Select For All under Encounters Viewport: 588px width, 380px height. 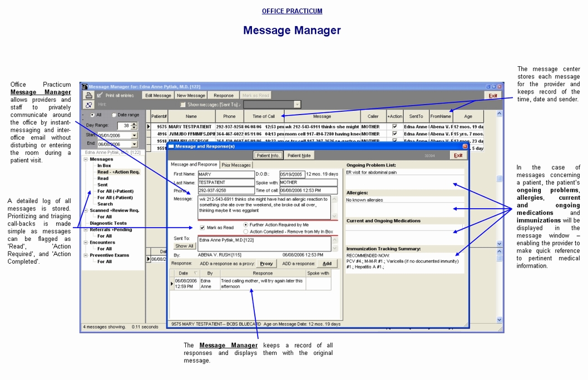(x=105, y=249)
